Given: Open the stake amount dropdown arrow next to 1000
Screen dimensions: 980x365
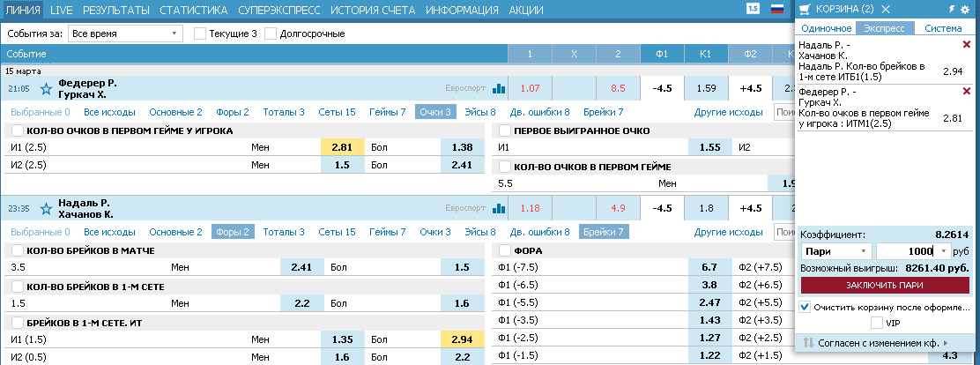Looking at the screenshot, I should point(943,250).
